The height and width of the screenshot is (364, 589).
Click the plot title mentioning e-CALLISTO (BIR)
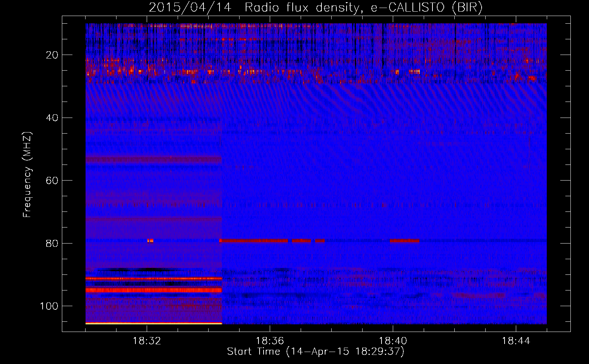click(x=316, y=8)
